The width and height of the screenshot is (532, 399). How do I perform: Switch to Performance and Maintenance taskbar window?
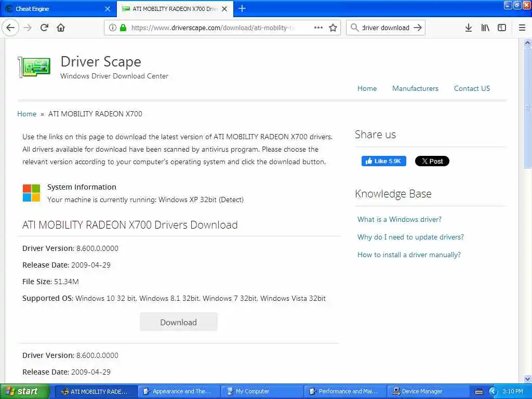point(345,392)
